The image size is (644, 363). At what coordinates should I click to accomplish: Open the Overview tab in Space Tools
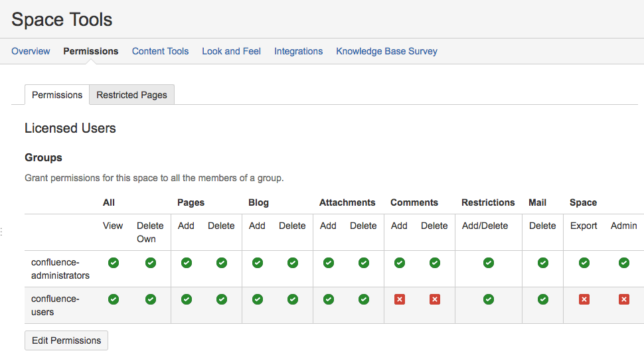[x=31, y=51]
